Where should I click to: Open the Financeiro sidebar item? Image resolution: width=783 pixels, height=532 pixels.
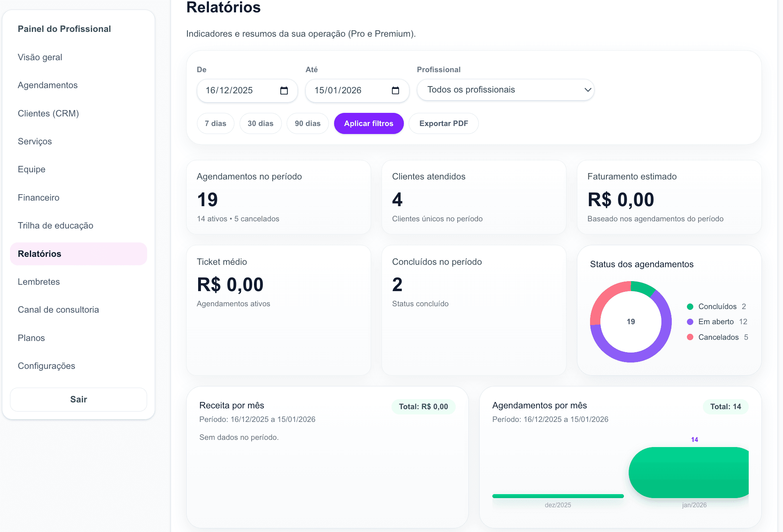pyautogui.click(x=39, y=198)
